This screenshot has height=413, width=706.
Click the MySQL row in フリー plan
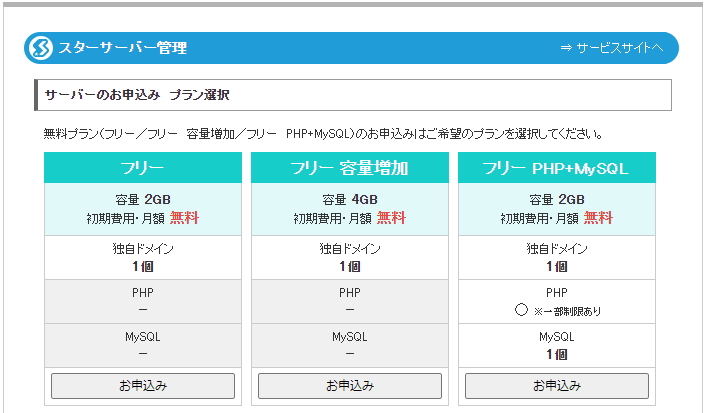click(143, 345)
